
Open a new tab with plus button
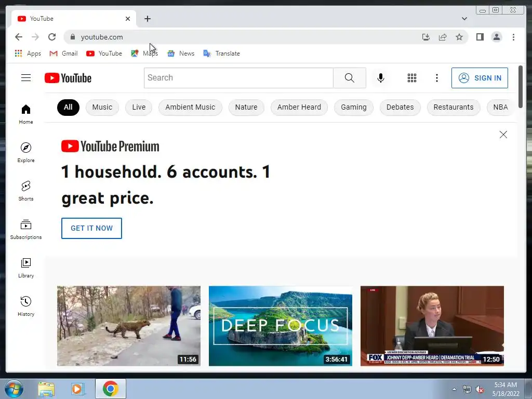[147, 19]
